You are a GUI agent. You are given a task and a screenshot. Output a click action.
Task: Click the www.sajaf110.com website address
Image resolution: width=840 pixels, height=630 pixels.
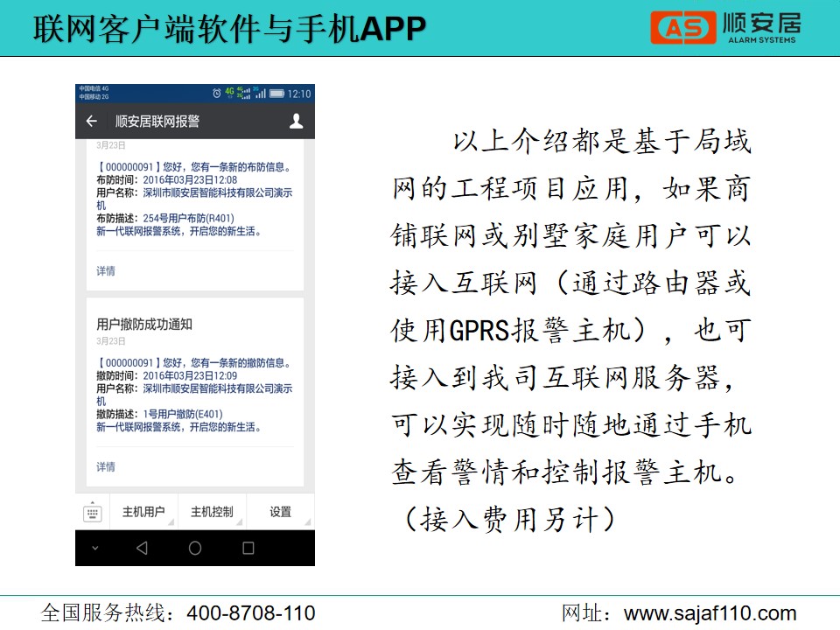tap(710, 612)
